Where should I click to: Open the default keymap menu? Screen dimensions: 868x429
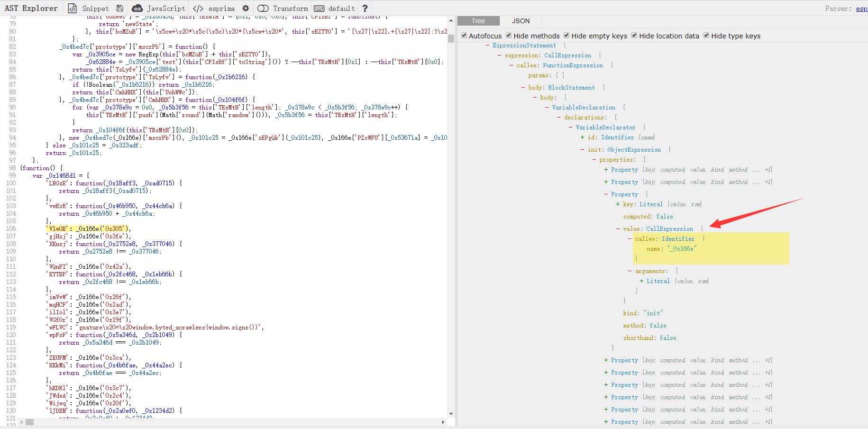[x=335, y=9]
